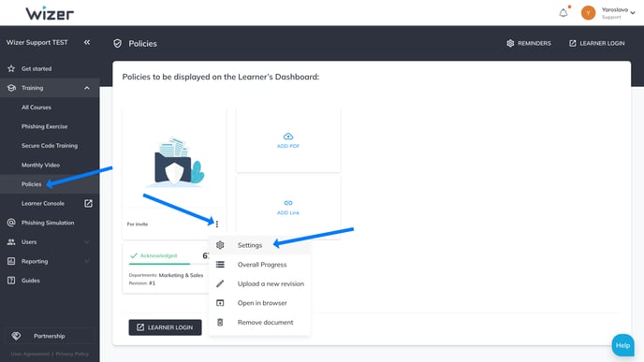Click the cloud upload icon
The width and height of the screenshot is (644, 362).
[x=288, y=136]
